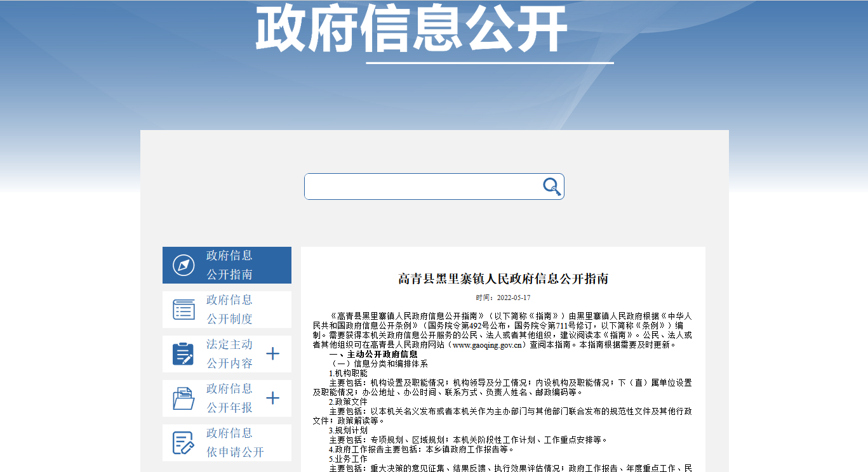The width and height of the screenshot is (868, 472).
Task: Click the 政府信息公开 banner title
Action: [411, 29]
